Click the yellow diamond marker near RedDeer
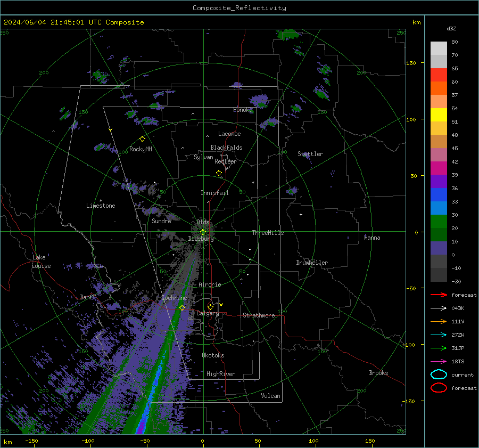479x448 pixels. [x=219, y=173]
